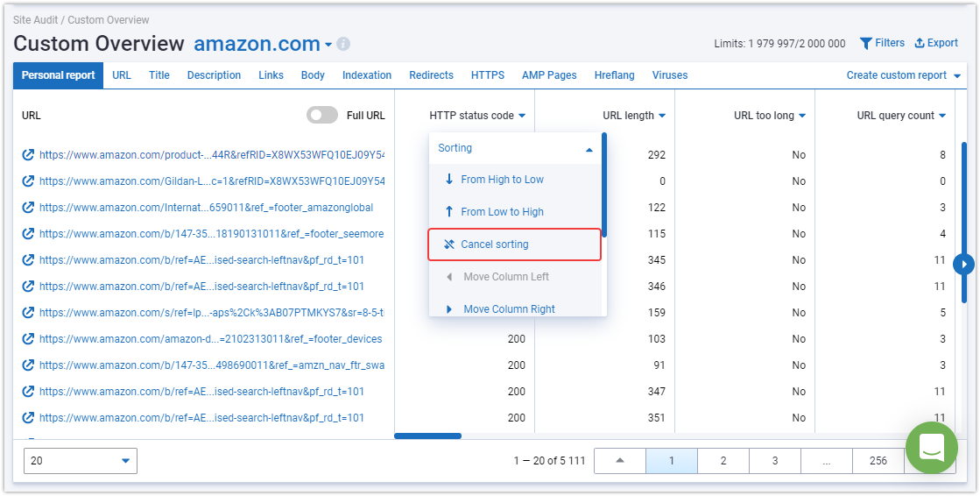Click the Export upload icon
Image resolution: width=980 pixels, height=496 pixels.
click(x=920, y=43)
